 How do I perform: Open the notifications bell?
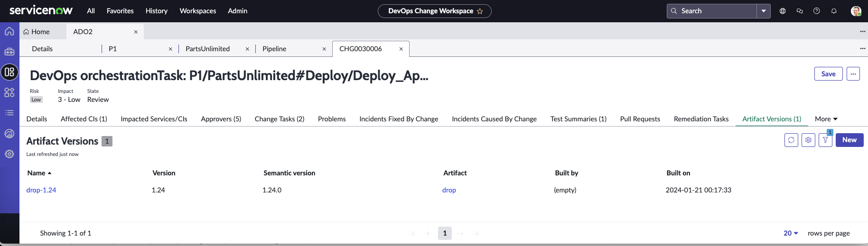[834, 11]
